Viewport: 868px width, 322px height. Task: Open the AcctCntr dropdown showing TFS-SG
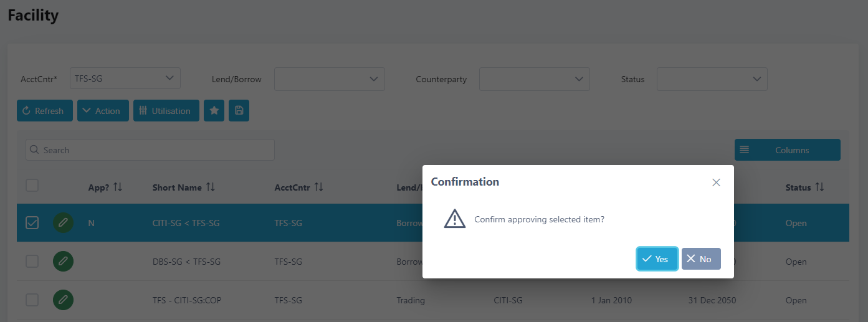pyautogui.click(x=125, y=78)
